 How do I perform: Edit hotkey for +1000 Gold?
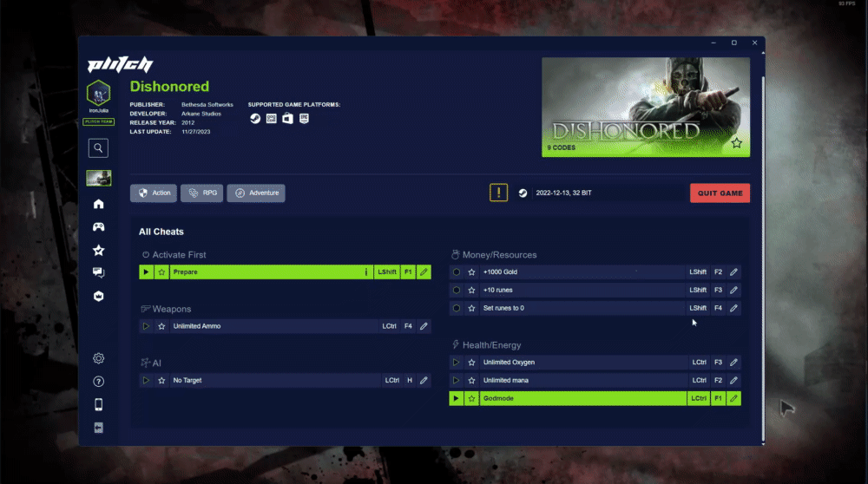tap(733, 272)
